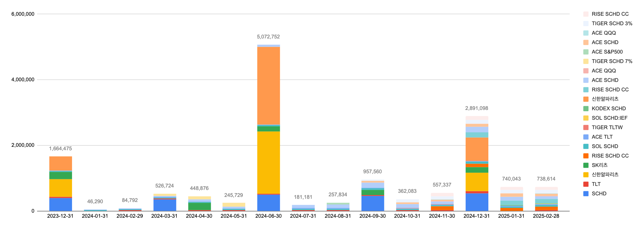Select the 6,000,000 y-axis label
The image size is (644, 230).
coord(23,14)
